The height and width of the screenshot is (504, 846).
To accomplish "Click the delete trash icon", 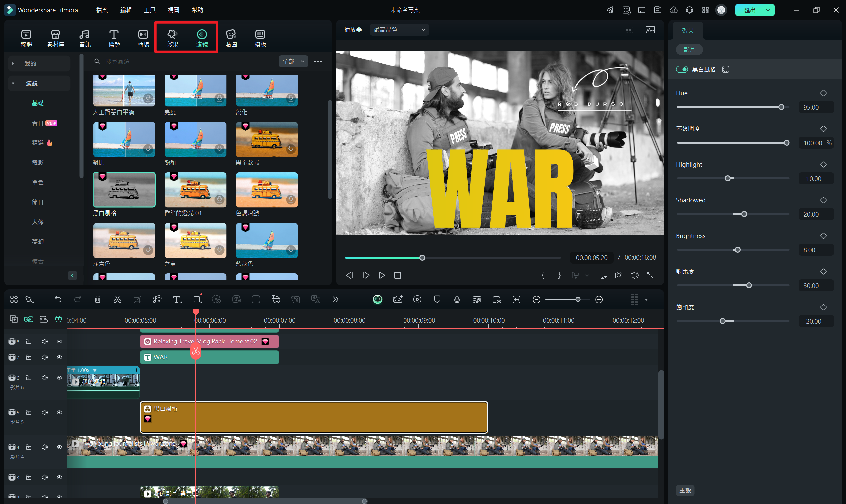I will [x=97, y=299].
